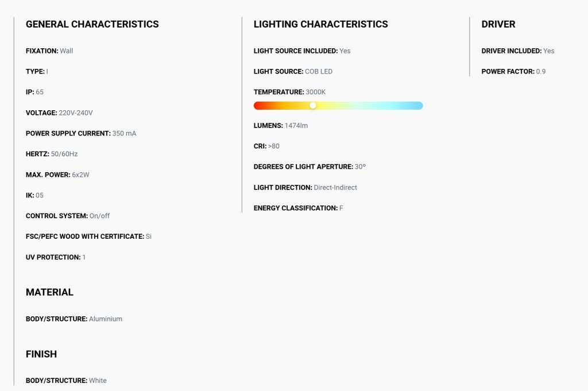Click the Control System On/off value
Screen dimensions: 588x391
tap(99, 216)
